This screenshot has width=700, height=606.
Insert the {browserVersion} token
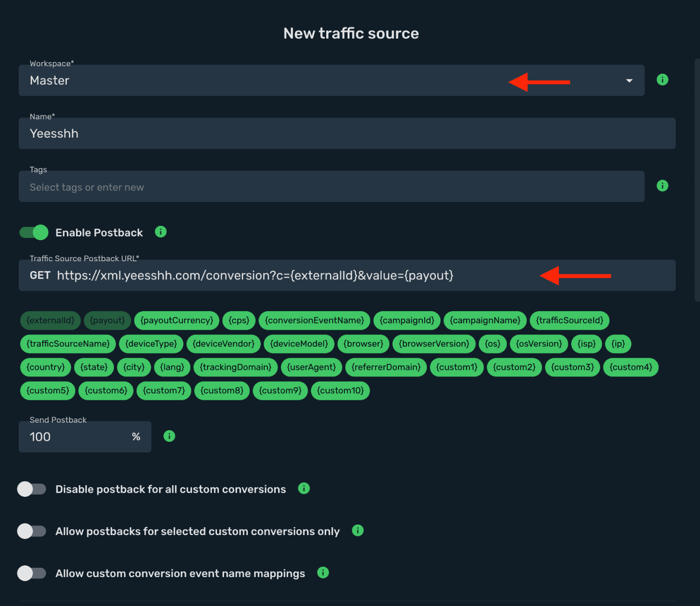coord(434,344)
